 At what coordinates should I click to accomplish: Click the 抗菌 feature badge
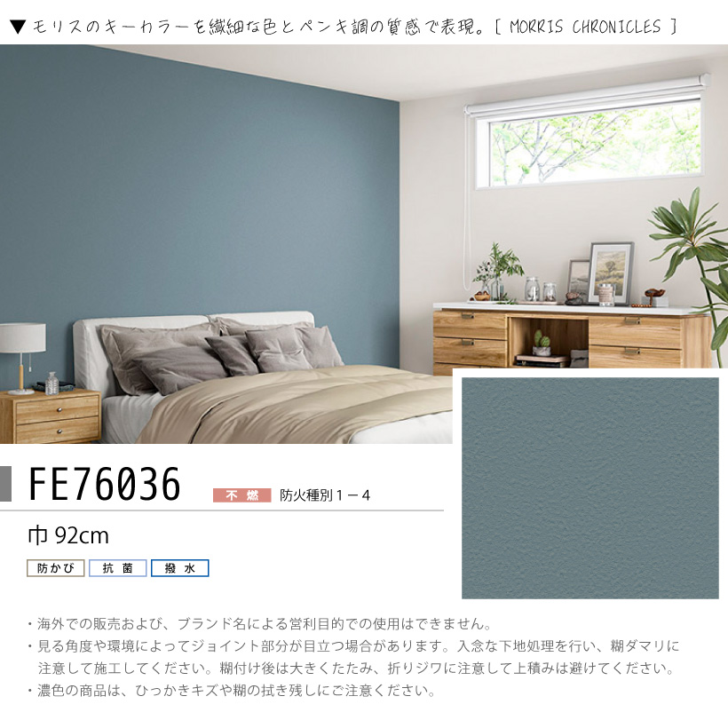tap(118, 568)
